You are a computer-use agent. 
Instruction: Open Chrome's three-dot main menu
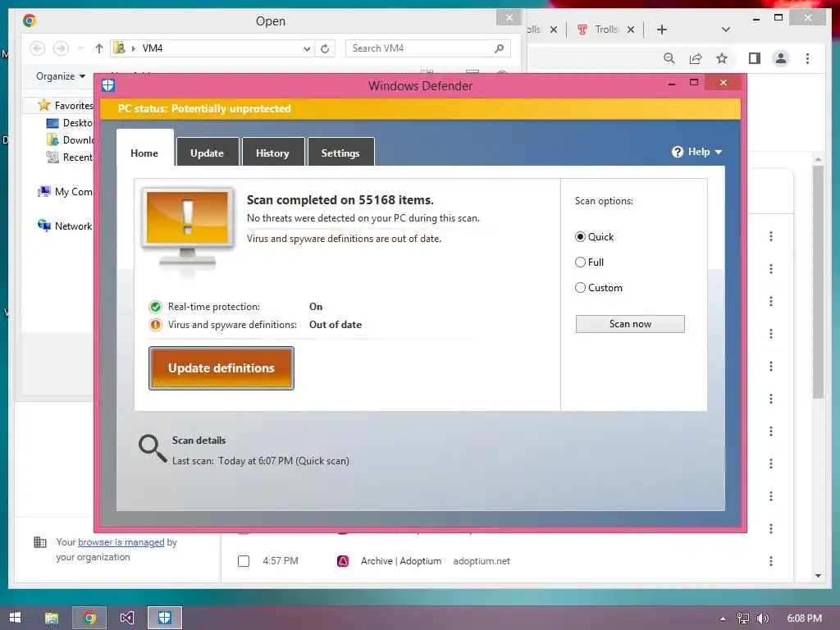tap(807, 58)
